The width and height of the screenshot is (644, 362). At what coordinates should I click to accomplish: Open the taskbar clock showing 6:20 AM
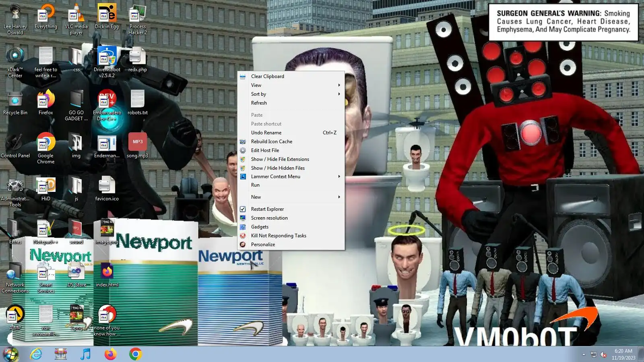point(623,354)
